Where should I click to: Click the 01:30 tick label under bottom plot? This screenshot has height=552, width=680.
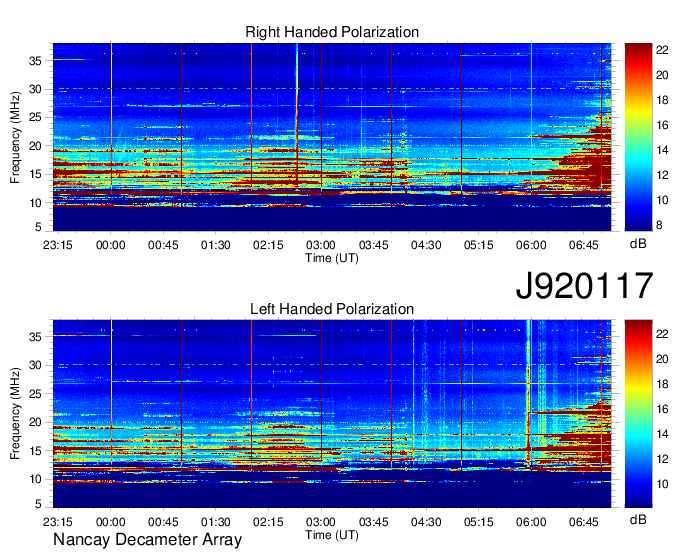pyautogui.click(x=216, y=522)
